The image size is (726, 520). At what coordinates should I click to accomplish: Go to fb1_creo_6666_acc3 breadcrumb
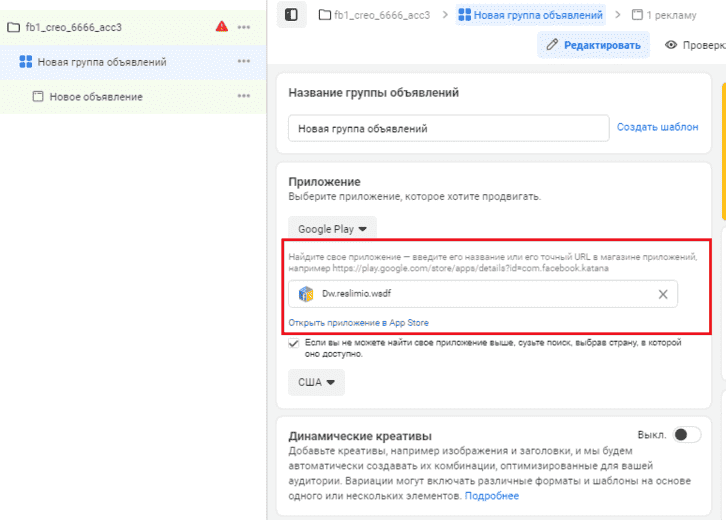tap(374, 15)
